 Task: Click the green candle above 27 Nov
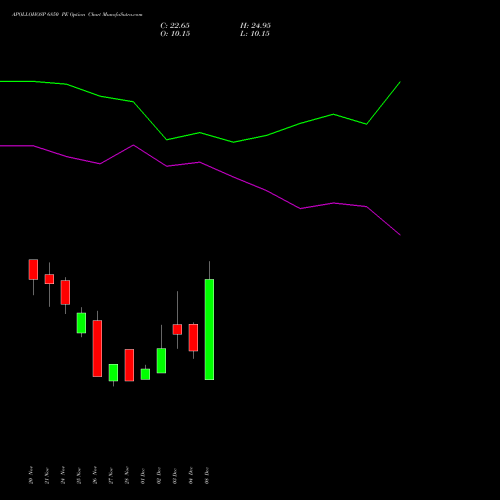click(x=113, y=373)
